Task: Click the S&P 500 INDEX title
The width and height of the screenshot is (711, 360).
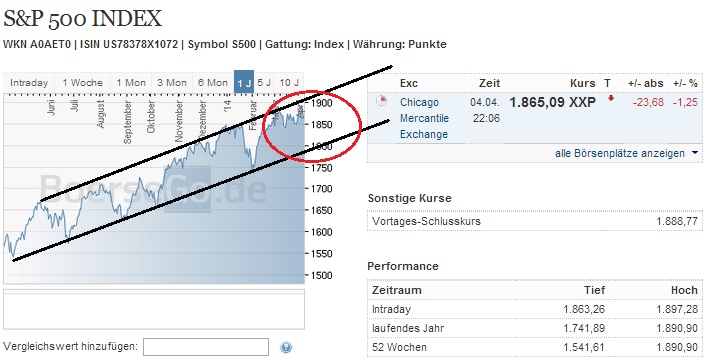Action: [x=83, y=19]
